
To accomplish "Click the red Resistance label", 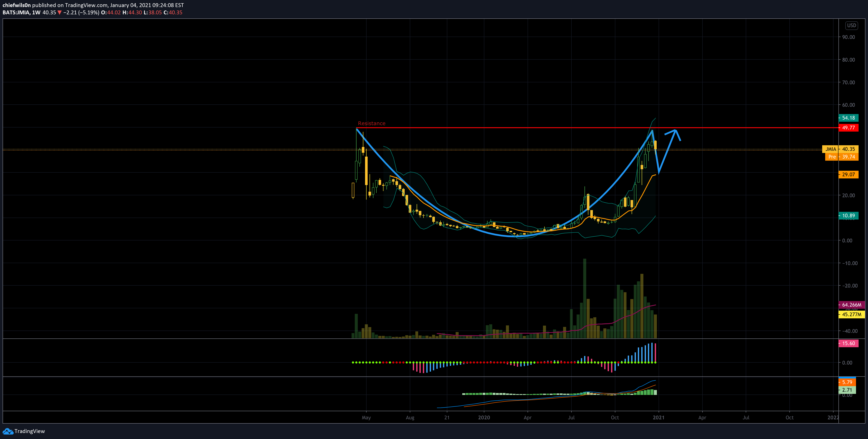I will [371, 123].
